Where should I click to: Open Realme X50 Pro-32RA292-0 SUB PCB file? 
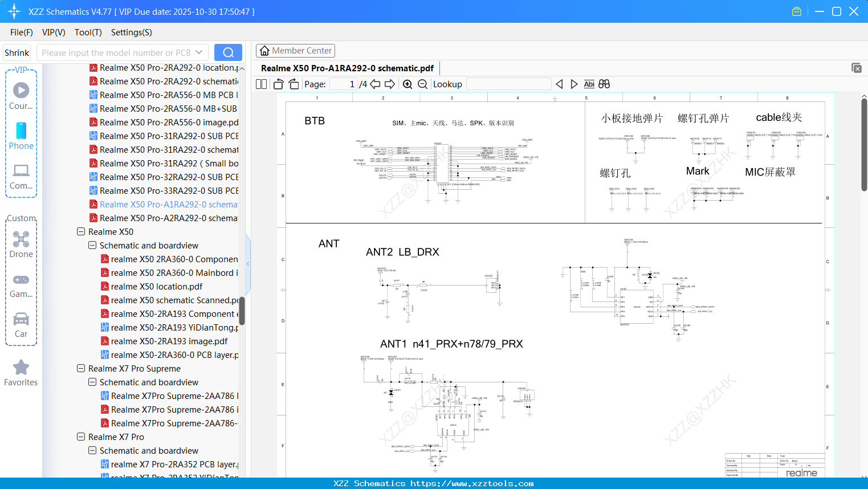coord(164,177)
